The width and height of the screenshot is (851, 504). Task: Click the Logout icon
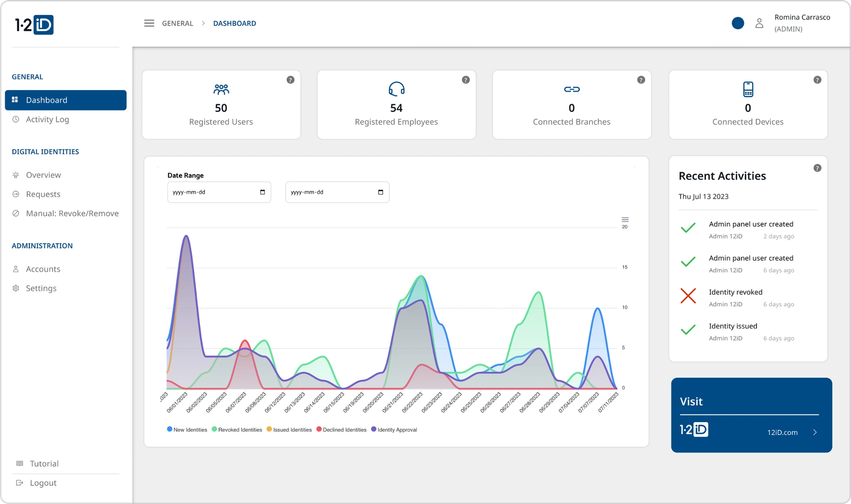pyautogui.click(x=20, y=483)
